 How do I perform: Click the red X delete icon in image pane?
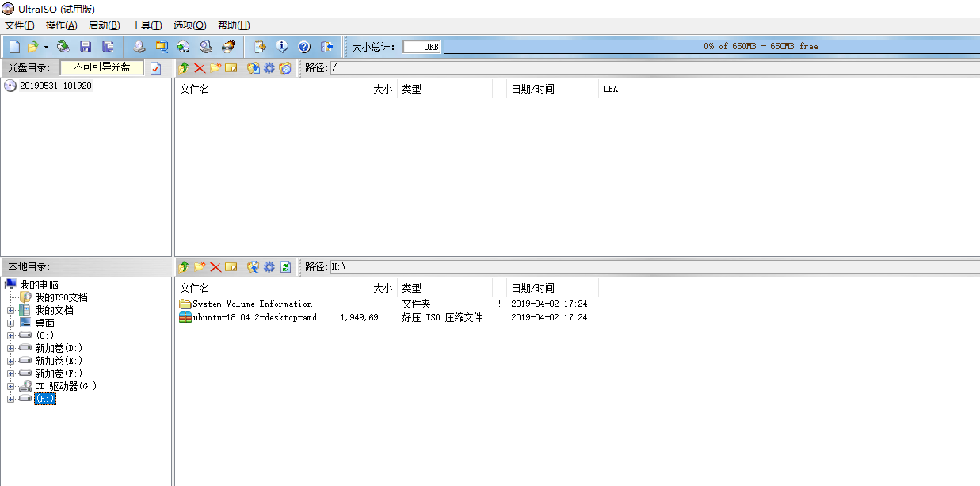pyautogui.click(x=200, y=68)
